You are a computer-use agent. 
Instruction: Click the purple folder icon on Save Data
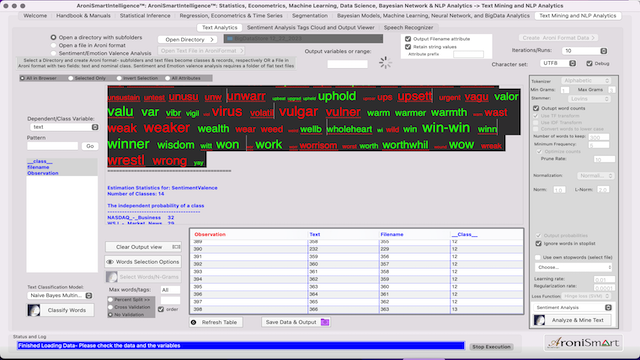[325, 322]
